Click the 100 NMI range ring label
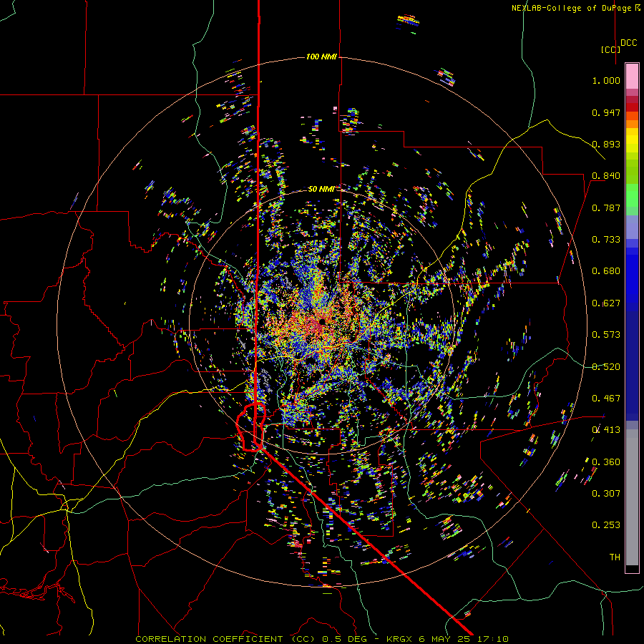Viewport: 644px width, 644px height. click(x=321, y=57)
